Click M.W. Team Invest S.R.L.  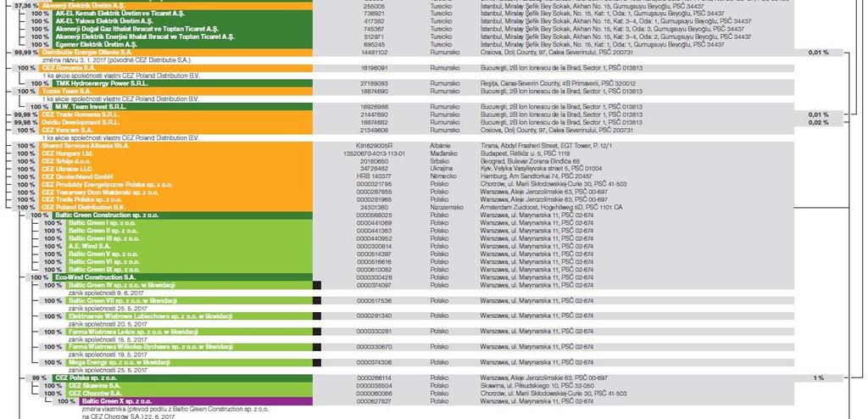tap(89, 106)
